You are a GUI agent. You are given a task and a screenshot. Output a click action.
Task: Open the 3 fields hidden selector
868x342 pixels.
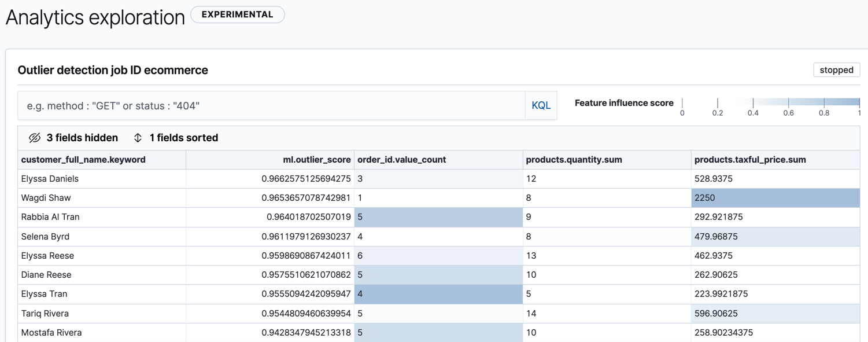[73, 138]
